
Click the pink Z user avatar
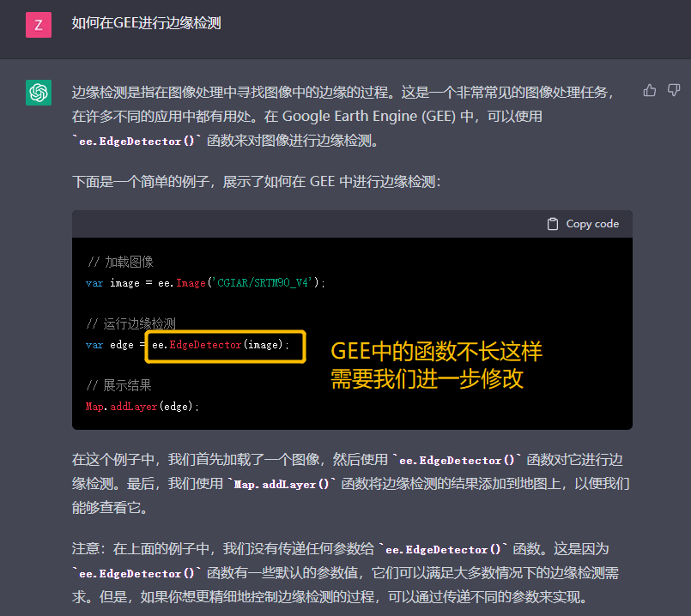39,25
